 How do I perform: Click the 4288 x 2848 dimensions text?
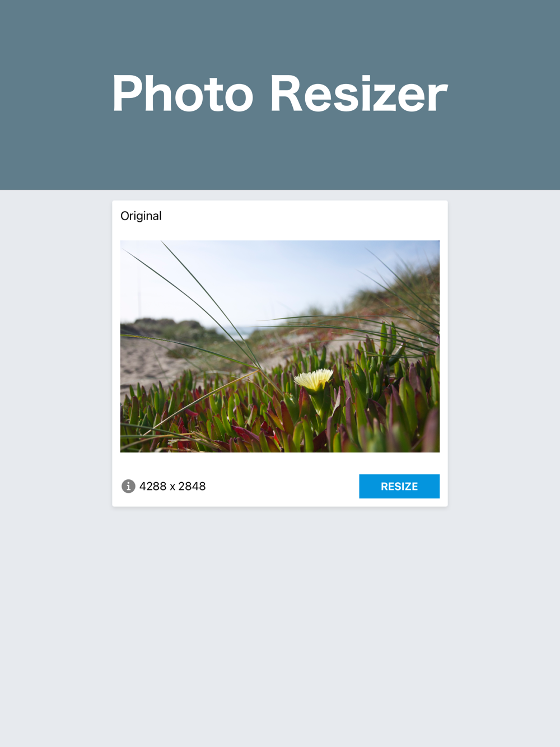pos(172,486)
